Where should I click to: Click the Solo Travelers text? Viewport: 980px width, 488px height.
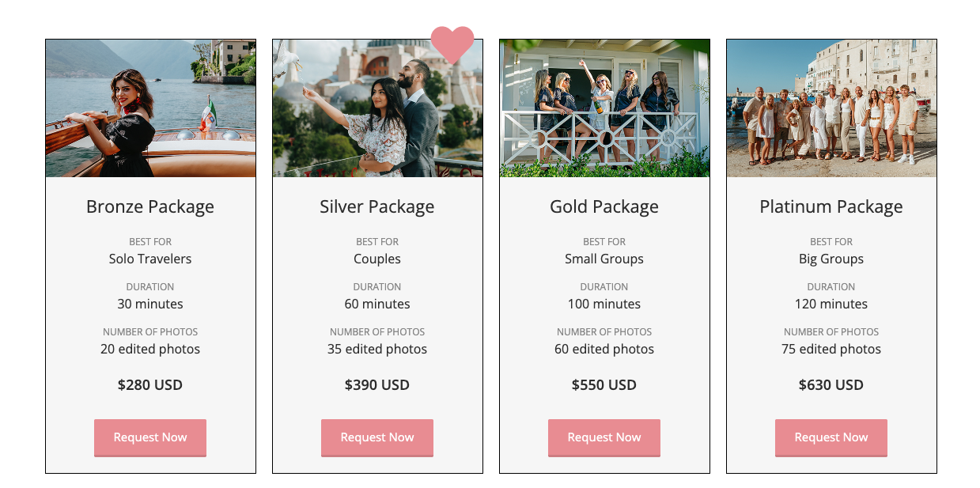(x=150, y=259)
